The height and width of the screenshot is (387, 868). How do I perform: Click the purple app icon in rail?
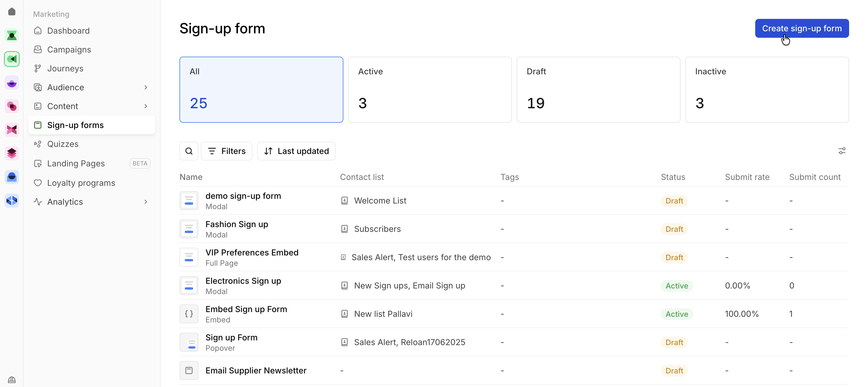12,83
